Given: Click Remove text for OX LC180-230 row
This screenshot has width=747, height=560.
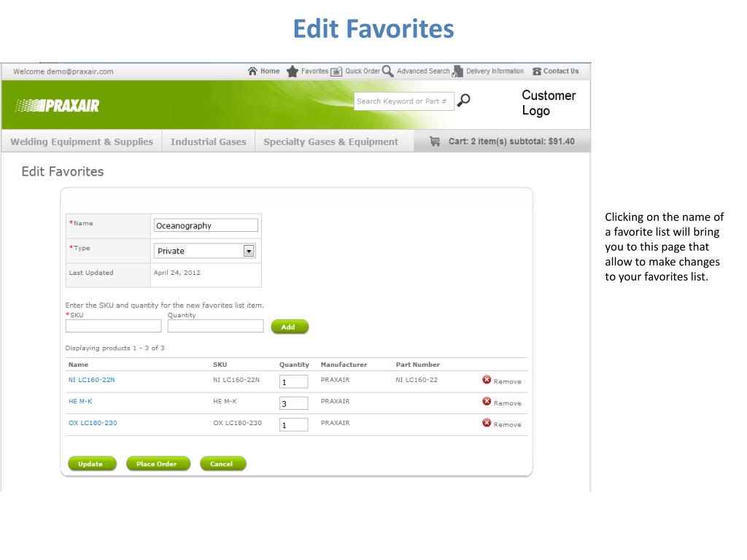Looking at the screenshot, I should pos(508,424).
